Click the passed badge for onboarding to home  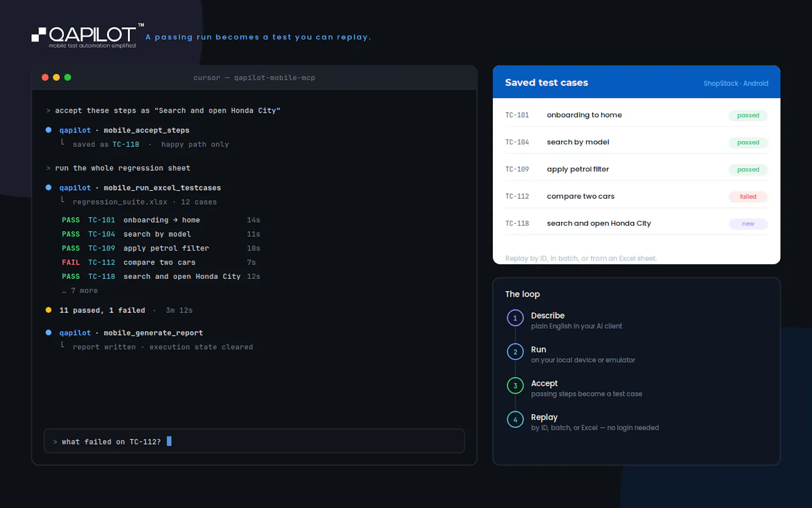[x=748, y=115]
